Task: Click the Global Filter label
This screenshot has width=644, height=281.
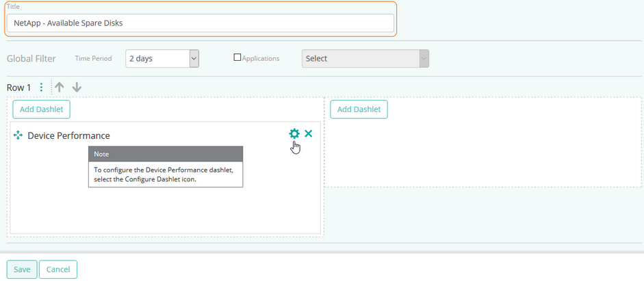Action: [x=31, y=59]
